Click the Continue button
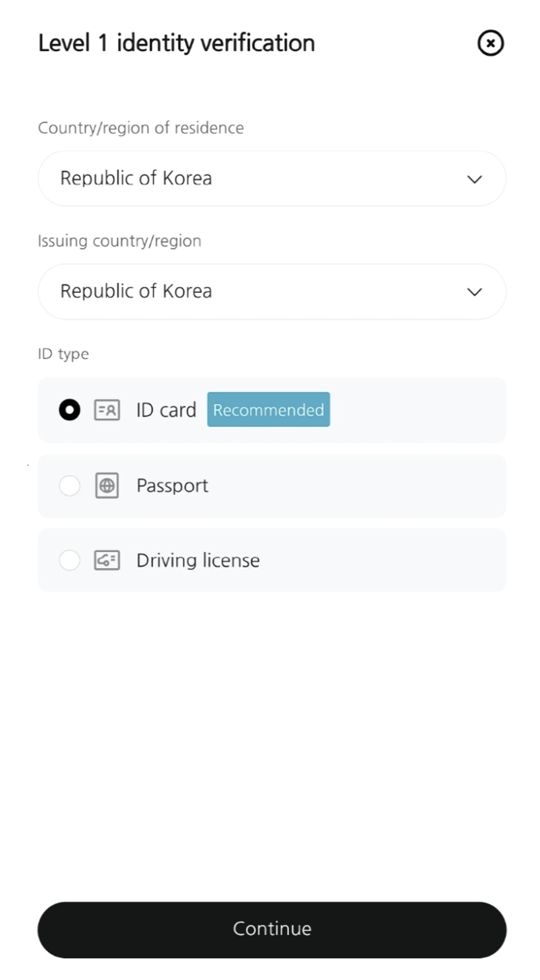The width and height of the screenshot is (540, 980). pyautogui.click(x=272, y=930)
